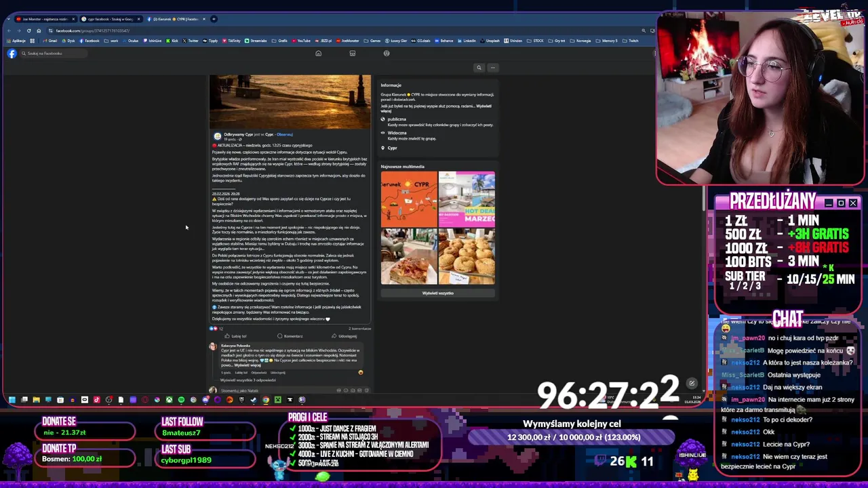Share the post via 'Udostępnij' button
The height and width of the screenshot is (488, 868).
[344, 336]
